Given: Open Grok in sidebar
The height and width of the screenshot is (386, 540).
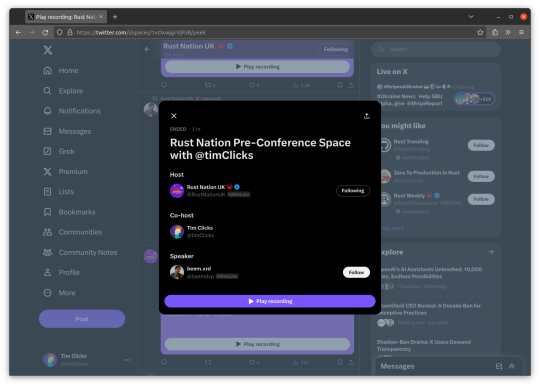Looking at the screenshot, I should [59, 151].
